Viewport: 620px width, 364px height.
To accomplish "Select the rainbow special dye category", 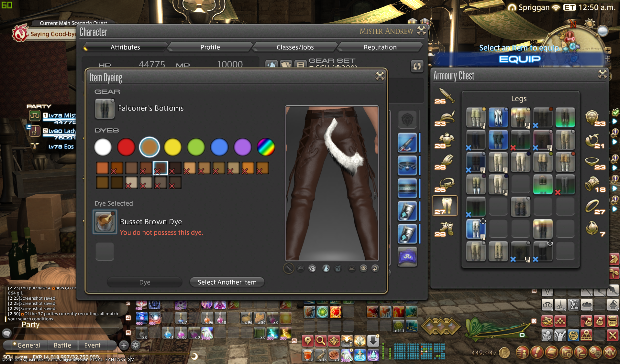I will pyautogui.click(x=266, y=147).
